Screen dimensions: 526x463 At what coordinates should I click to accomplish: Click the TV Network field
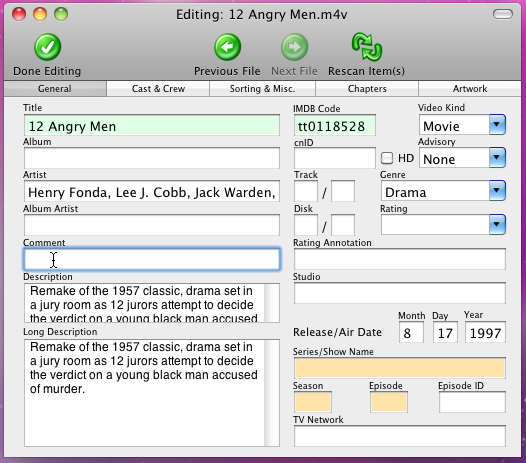(x=400, y=436)
